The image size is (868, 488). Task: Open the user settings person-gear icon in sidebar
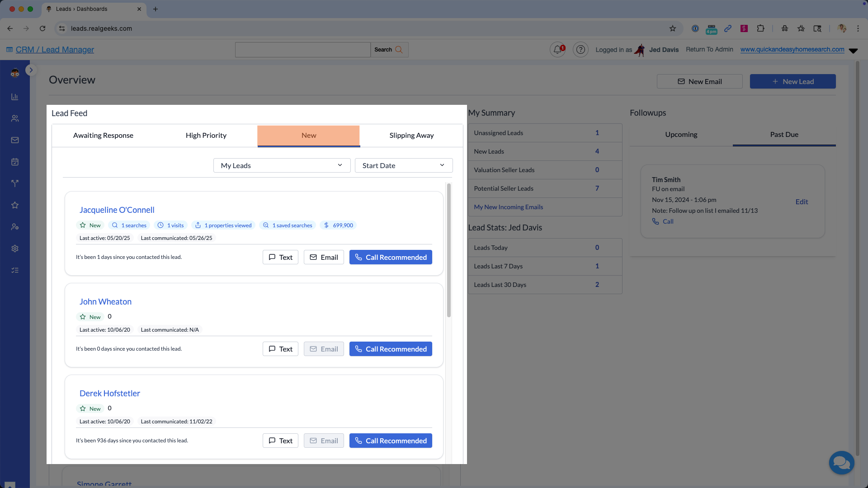point(15,227)
